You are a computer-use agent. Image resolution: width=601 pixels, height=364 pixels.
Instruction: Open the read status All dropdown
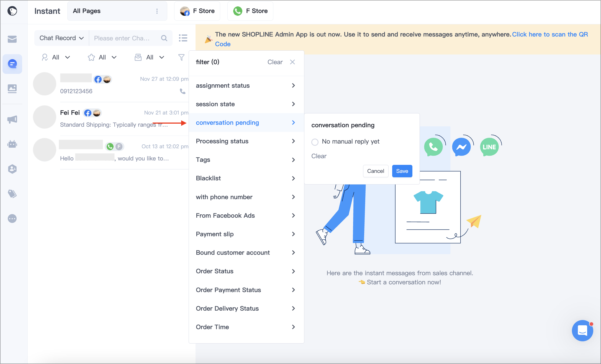[150, 57]
